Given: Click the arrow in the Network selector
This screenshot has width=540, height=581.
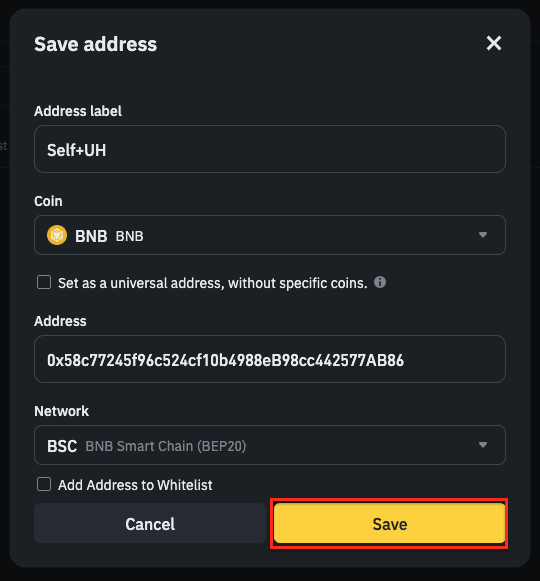Looking at the screenshot, I should pos(483,445).
